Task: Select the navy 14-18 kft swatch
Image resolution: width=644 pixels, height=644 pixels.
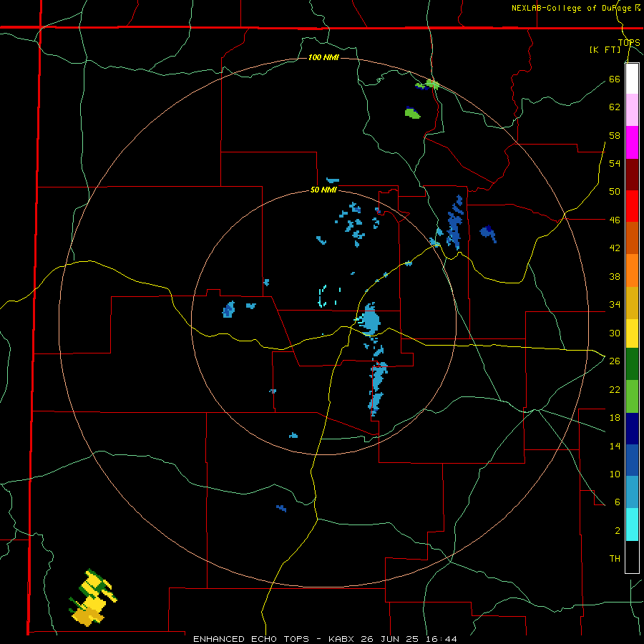Action: [632, 429]
